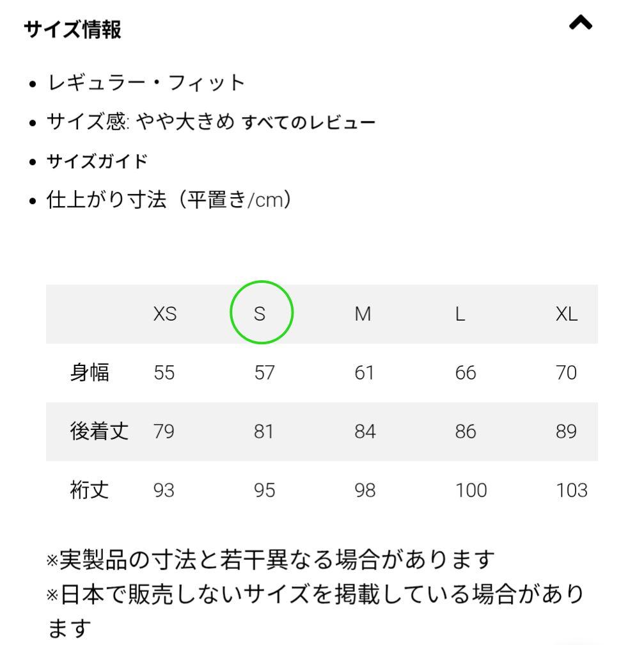
Task: Click the 後着丈 row label
Action: click(x=99, y=431)
